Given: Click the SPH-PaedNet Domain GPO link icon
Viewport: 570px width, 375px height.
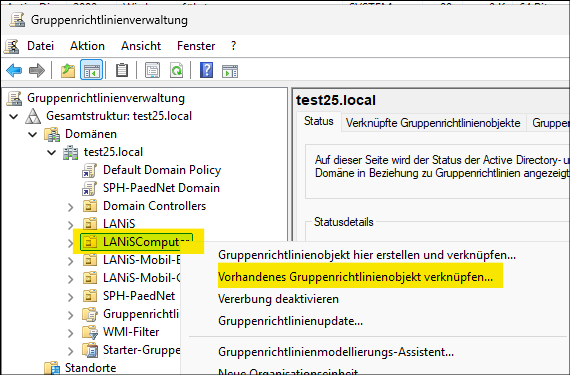Looking at the screenshot, I should tap(89, 188).
